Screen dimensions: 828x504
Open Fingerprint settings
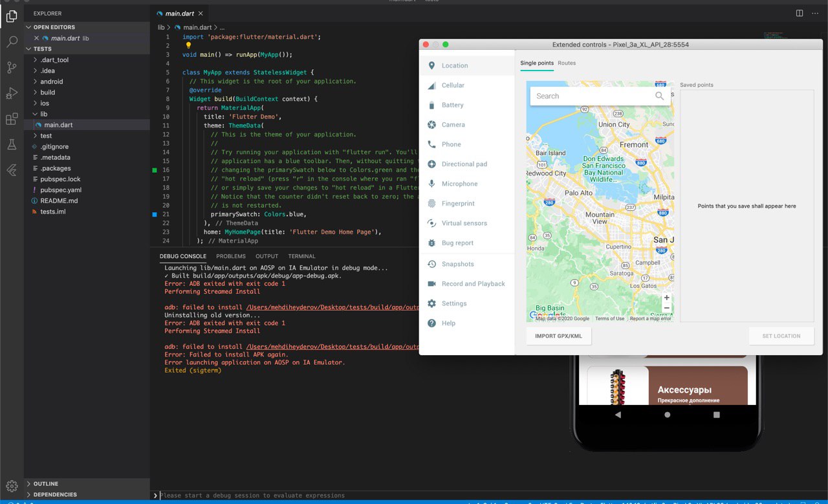(467, 203)
